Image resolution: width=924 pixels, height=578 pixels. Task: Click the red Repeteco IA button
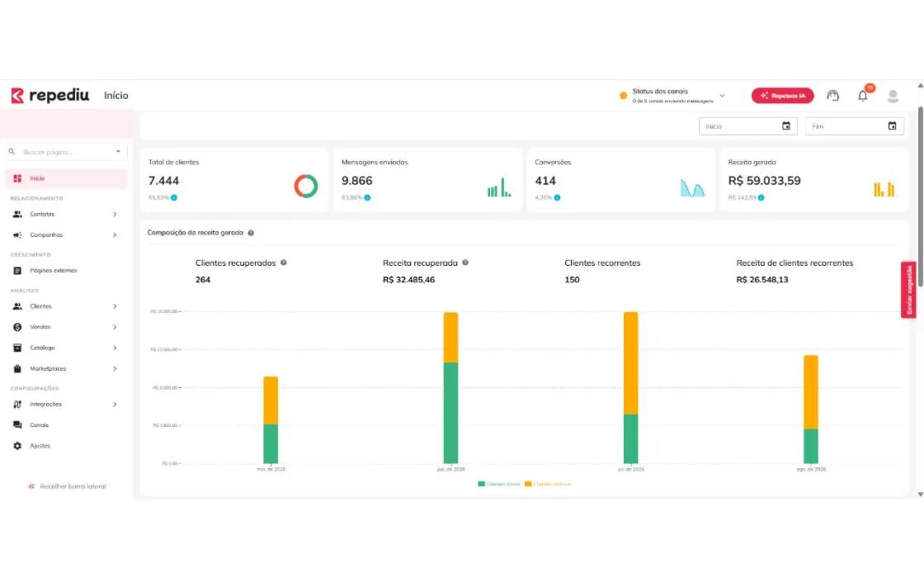(783, 96)
